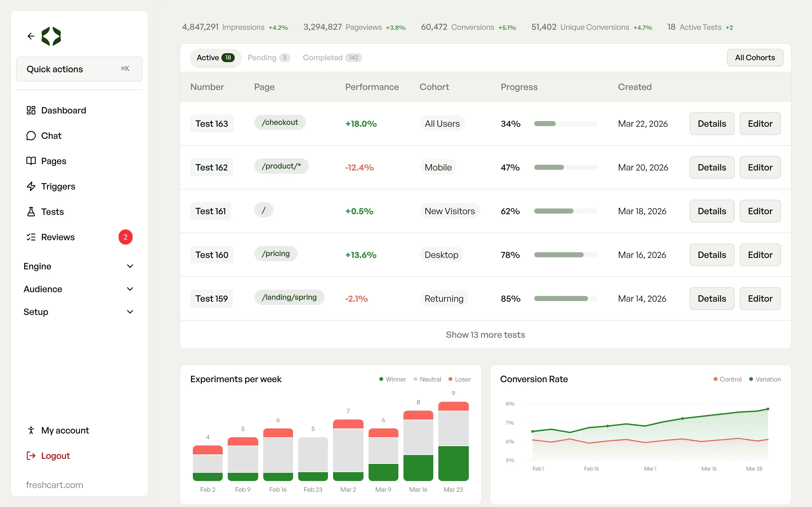
Task: Expand the Engine section chevron
Action: pos(130,266)
